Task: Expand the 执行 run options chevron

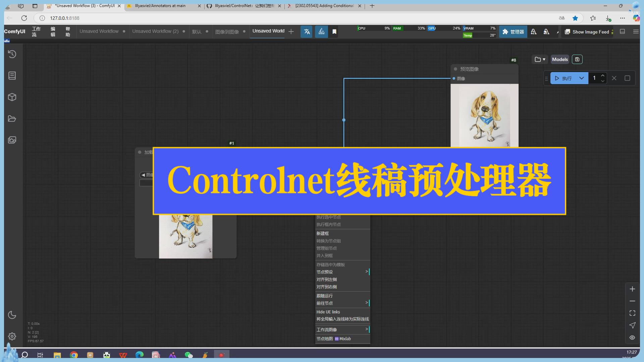Action: point(582,78)
